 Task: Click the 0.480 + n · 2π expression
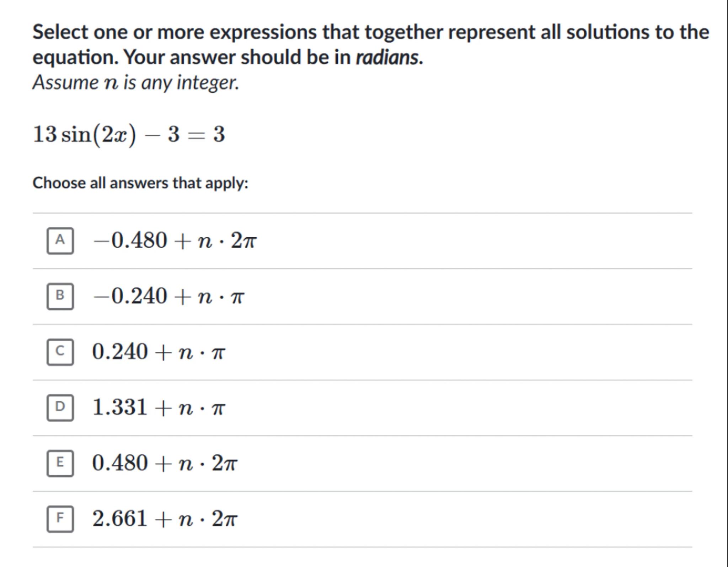165,463
